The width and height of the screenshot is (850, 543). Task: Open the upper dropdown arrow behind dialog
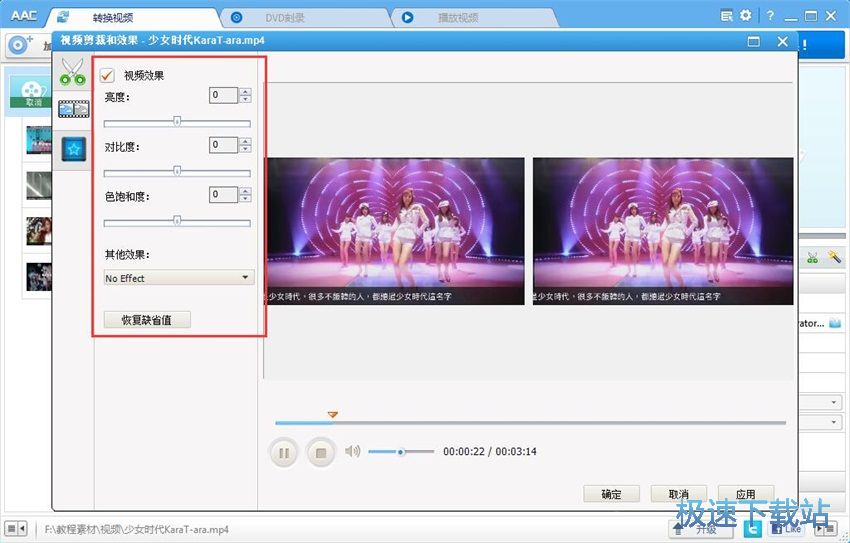click(x=833, y=402)
